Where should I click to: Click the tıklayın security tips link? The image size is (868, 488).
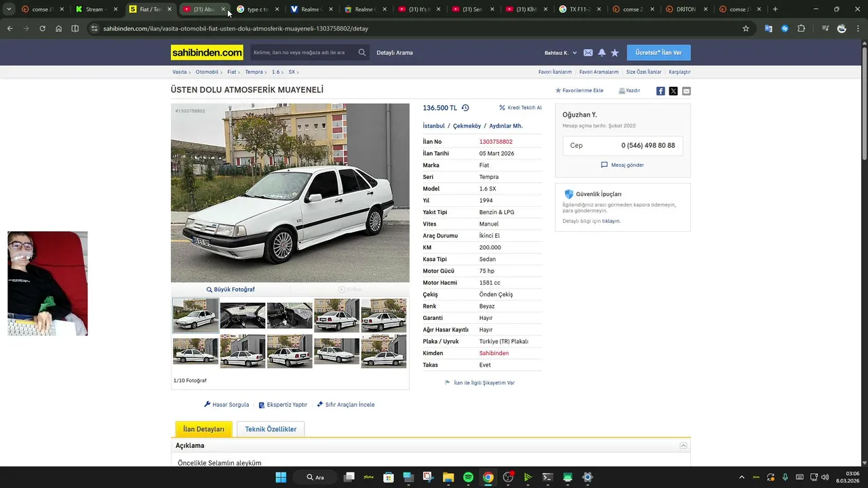[x=610, y=221]
